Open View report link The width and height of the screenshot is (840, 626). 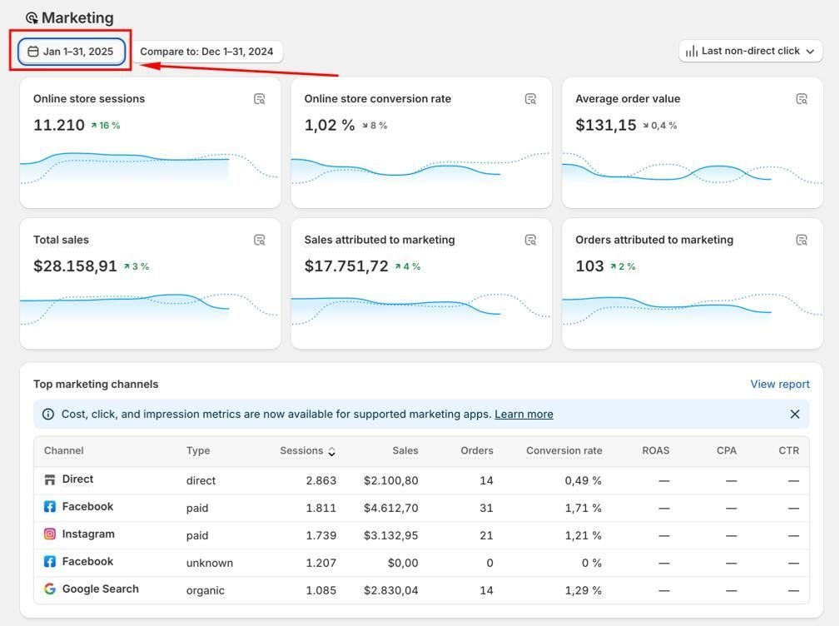click(779, 384)
